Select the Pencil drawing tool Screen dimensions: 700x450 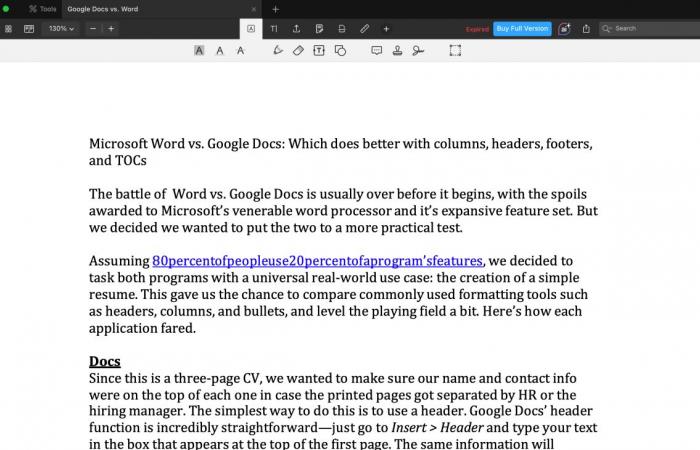(278, 50)
